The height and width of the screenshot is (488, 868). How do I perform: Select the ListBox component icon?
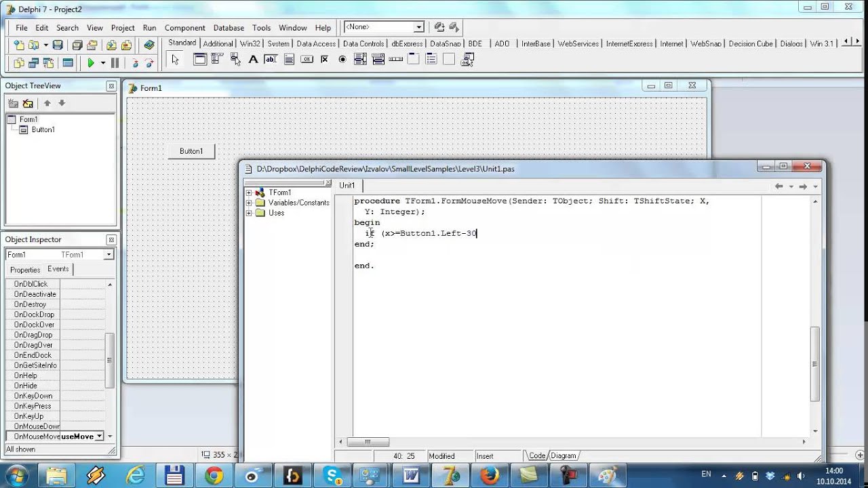point(360,60)
